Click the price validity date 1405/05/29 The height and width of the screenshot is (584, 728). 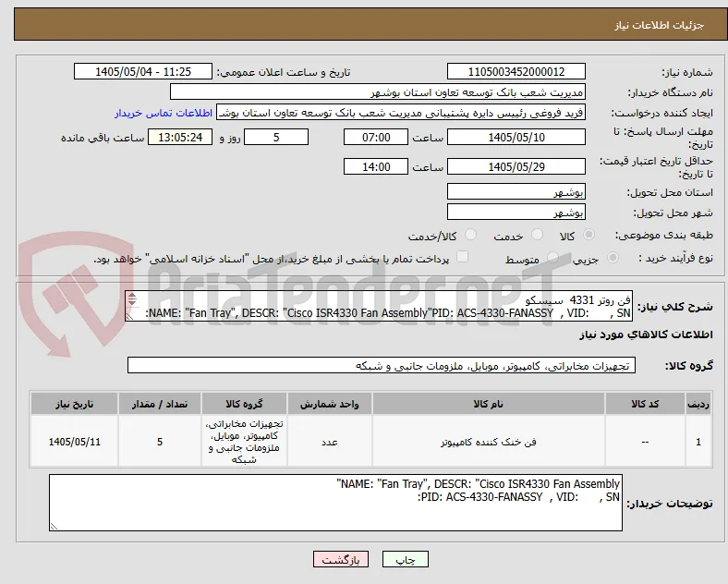[516, 166]
